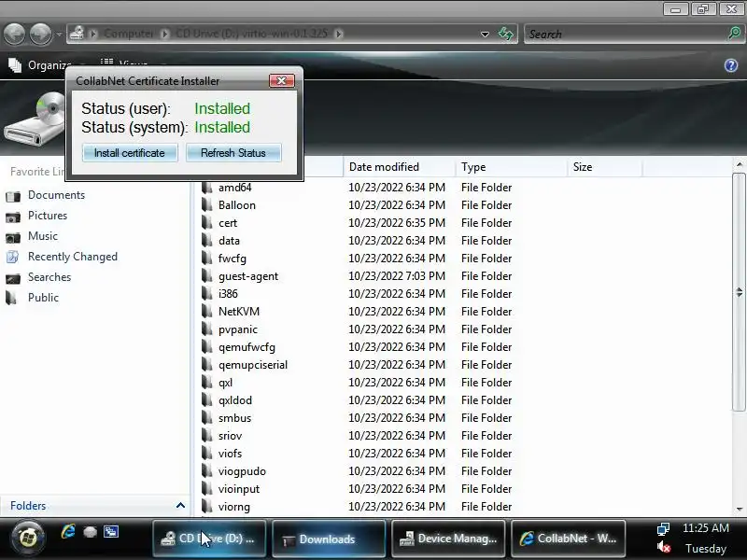Sort by the Date modified column header
The image size is (747, 560).
tap(399, 167)
